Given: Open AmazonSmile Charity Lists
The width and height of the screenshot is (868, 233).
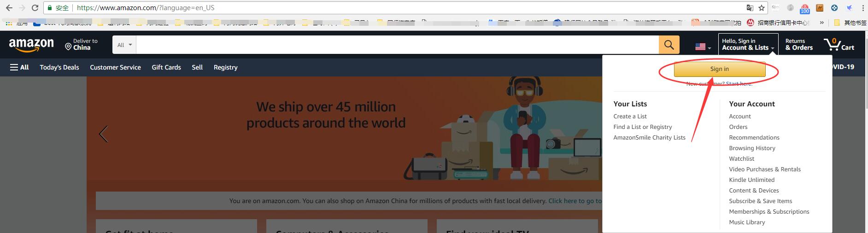Looking at the screenshot, I should tap(649, 138).
